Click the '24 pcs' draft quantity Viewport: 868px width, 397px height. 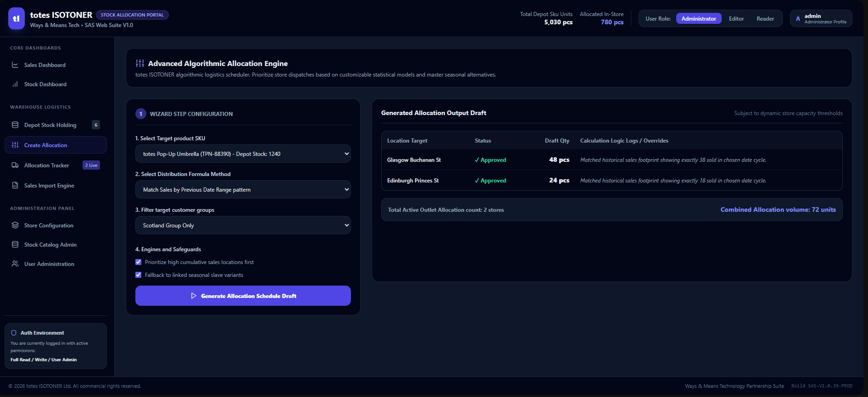click(x=559, y=181)
